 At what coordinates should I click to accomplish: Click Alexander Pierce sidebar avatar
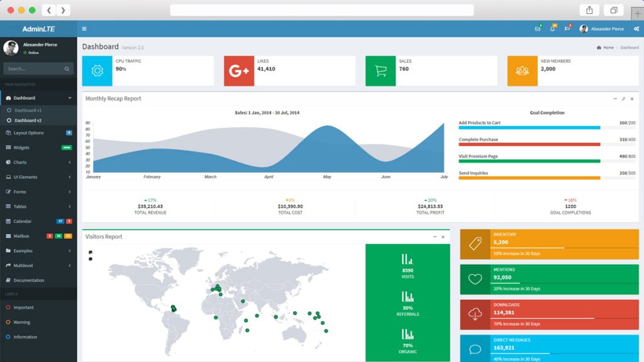(x=11, y=48)
